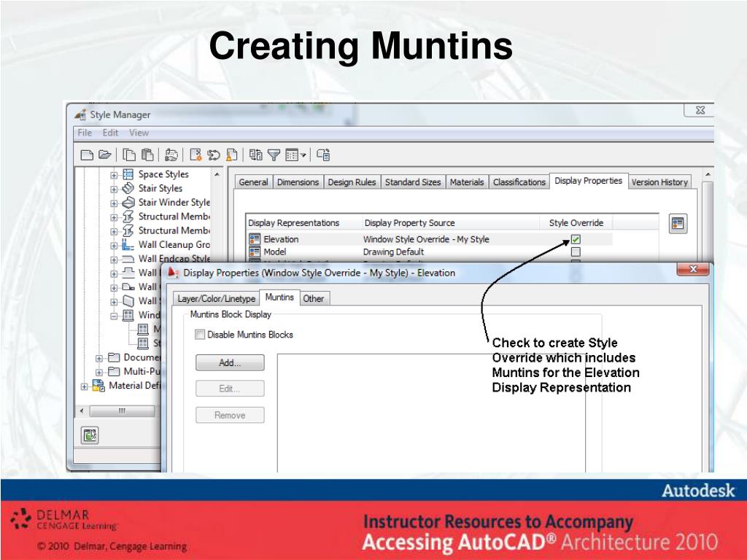
Task: Check Disable Muntins Blocks
Action: coord(200,335)
